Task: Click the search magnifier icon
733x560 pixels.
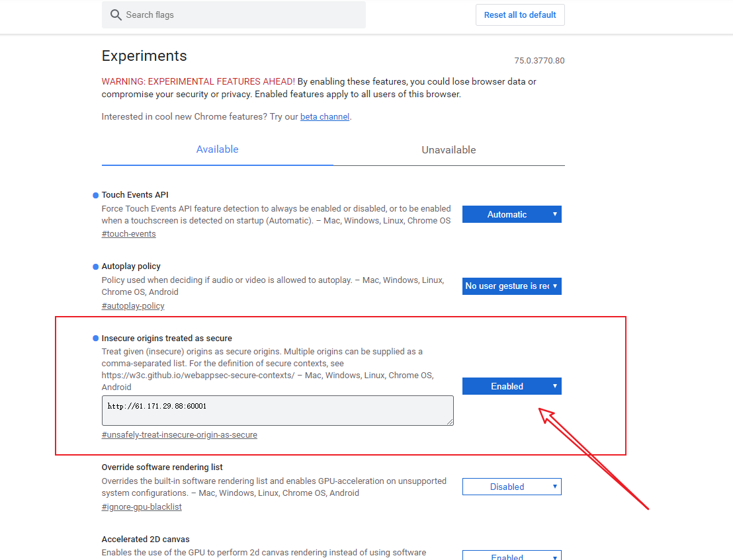Action: point(115,15)
